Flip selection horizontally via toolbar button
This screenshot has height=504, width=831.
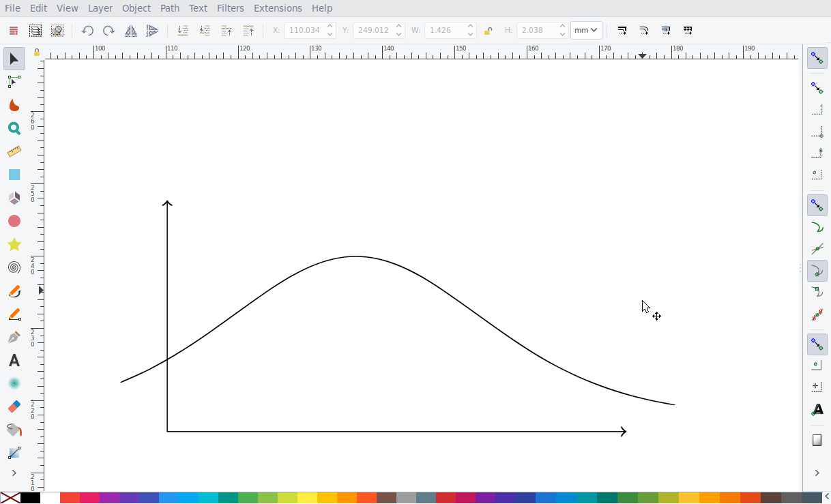pyautogui.click(x=130, y=30)
